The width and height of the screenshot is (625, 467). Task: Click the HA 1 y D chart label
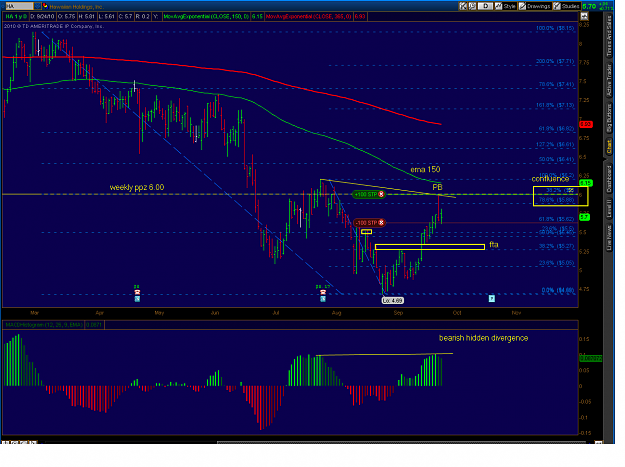pyautogui.click(x=16, y=16)
